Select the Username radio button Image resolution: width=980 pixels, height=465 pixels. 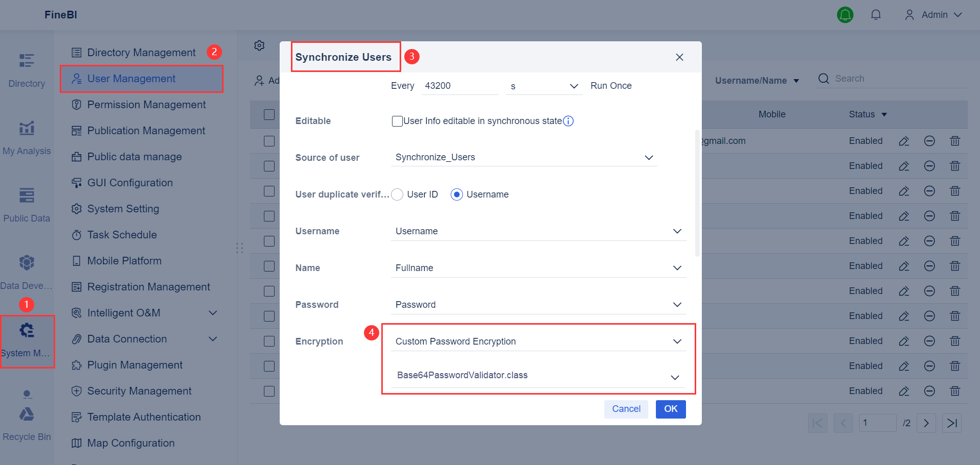[456, 194]
